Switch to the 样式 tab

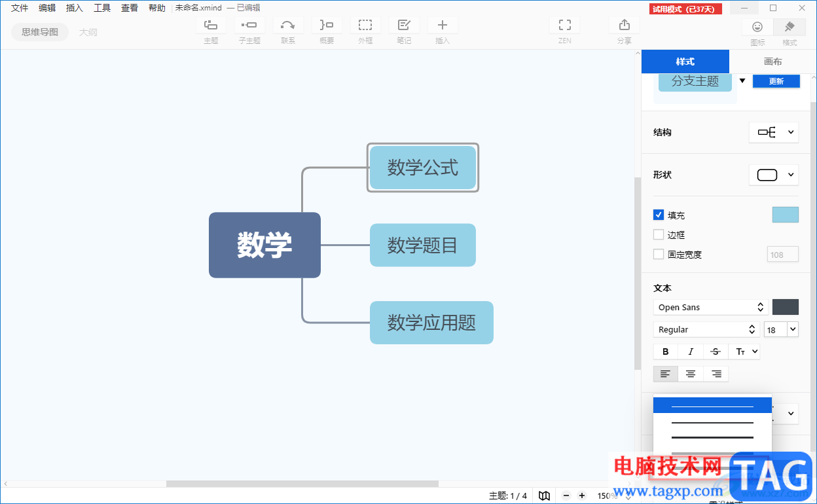coord(685,62)
